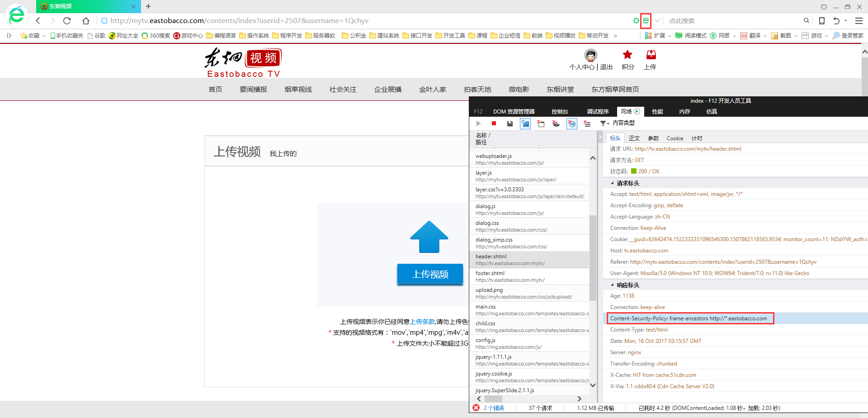Reload the page with the refresh icon
The image size is (868, 418).
tap(67, 21)
